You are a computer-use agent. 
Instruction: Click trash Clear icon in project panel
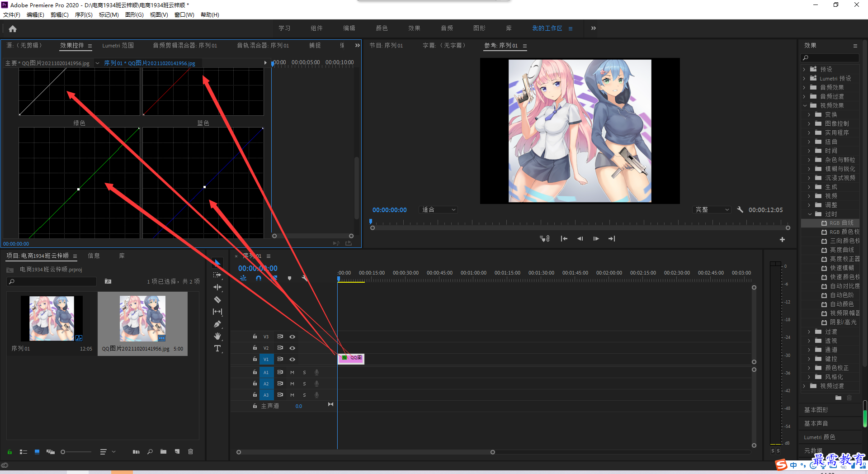point(191,451)
